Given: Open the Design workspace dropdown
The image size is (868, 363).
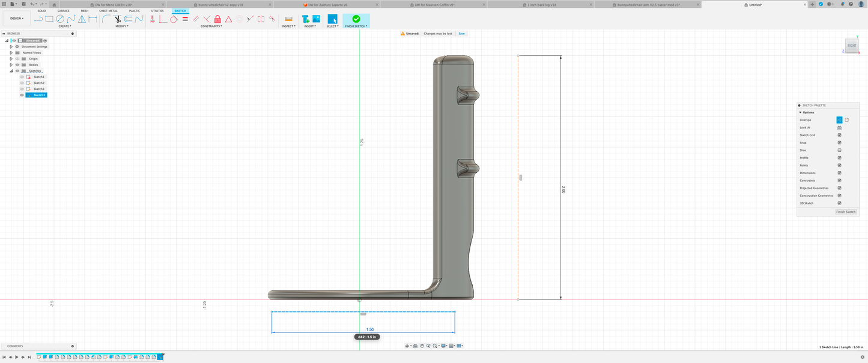Looking at the screenshot, I should 16,19.
